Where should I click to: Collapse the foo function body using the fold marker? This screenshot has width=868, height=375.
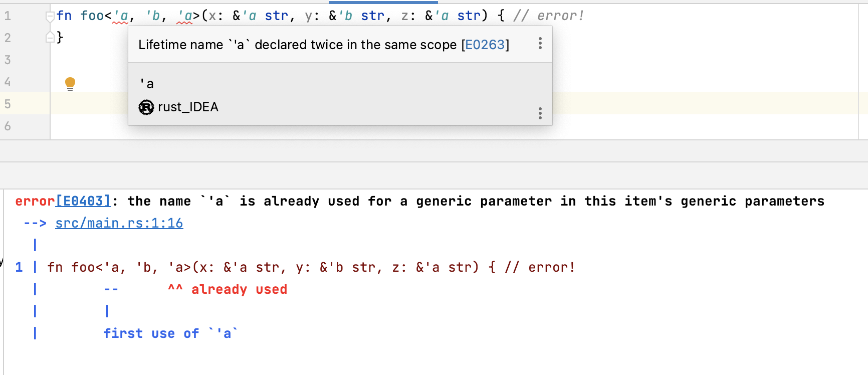[50, 15]
